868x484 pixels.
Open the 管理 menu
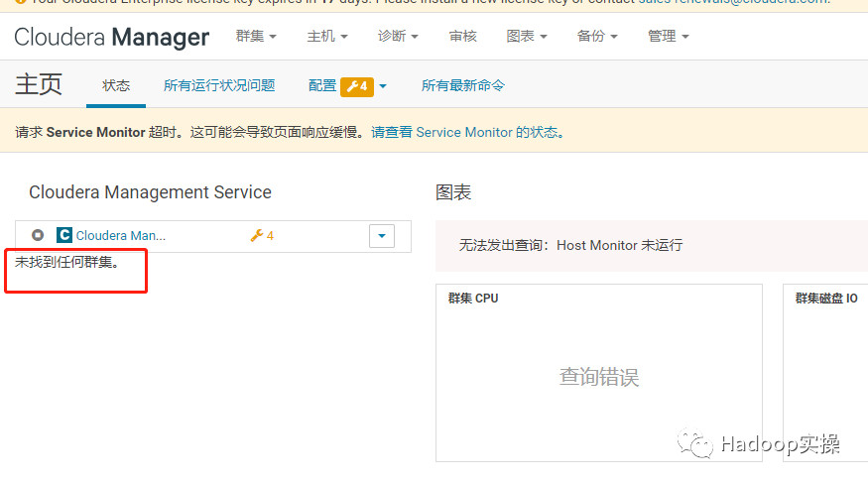click(669, 37)
